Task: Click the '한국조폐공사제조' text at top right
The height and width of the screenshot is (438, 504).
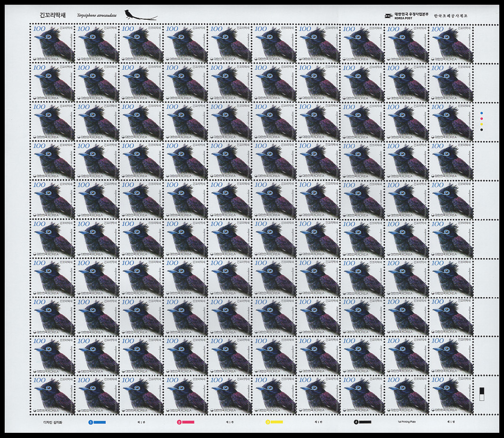Action: pos(450,16)
